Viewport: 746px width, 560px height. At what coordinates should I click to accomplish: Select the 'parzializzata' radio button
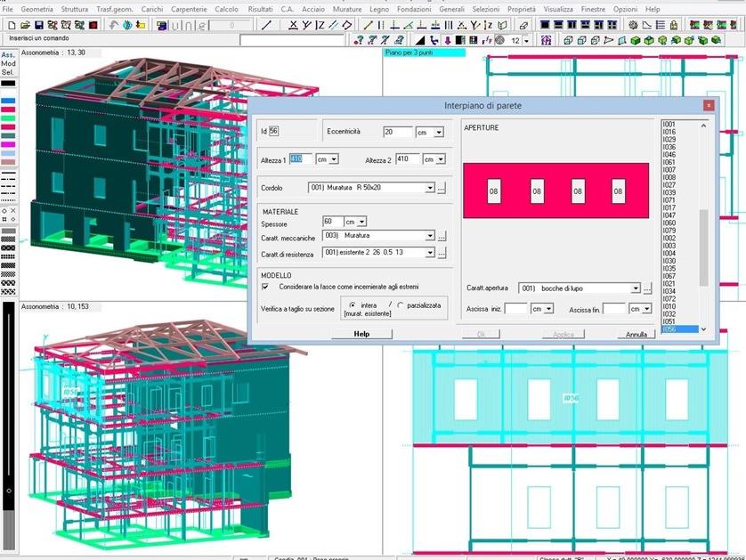400,305
